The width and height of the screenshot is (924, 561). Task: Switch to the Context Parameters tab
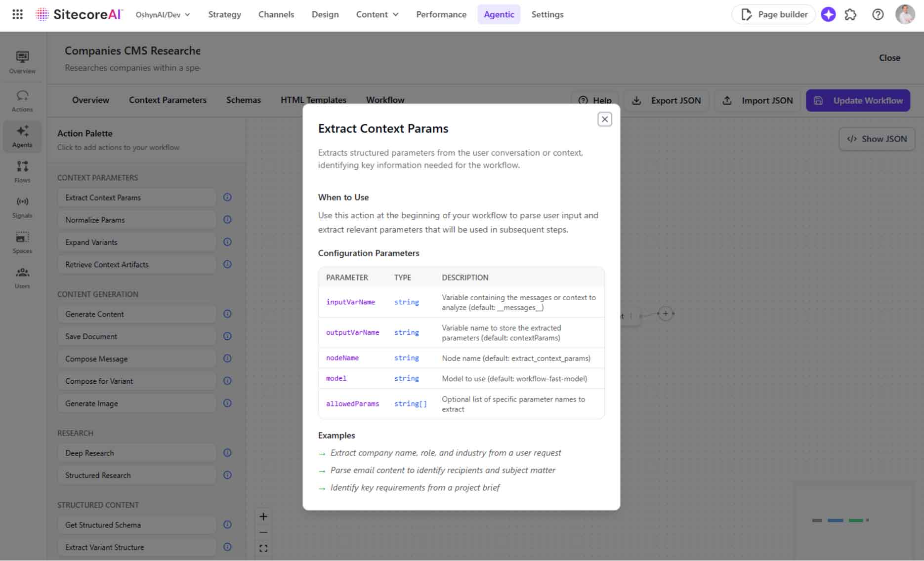168,100
